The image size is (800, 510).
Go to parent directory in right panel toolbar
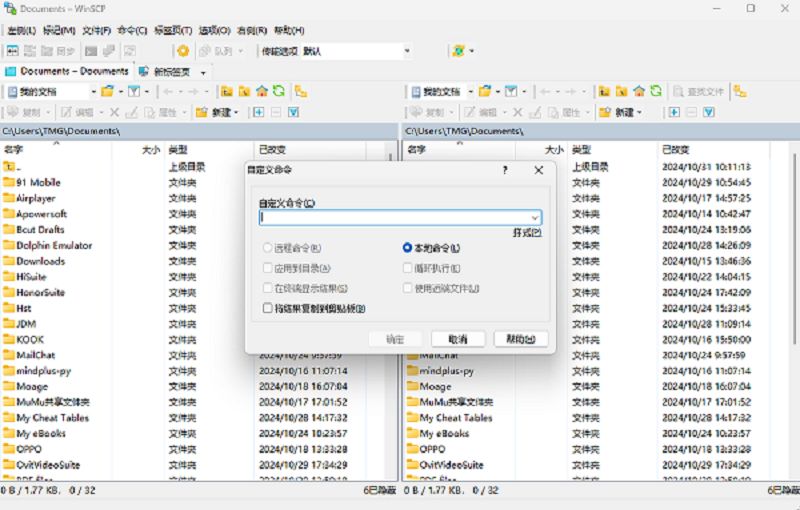click(604, 91)
